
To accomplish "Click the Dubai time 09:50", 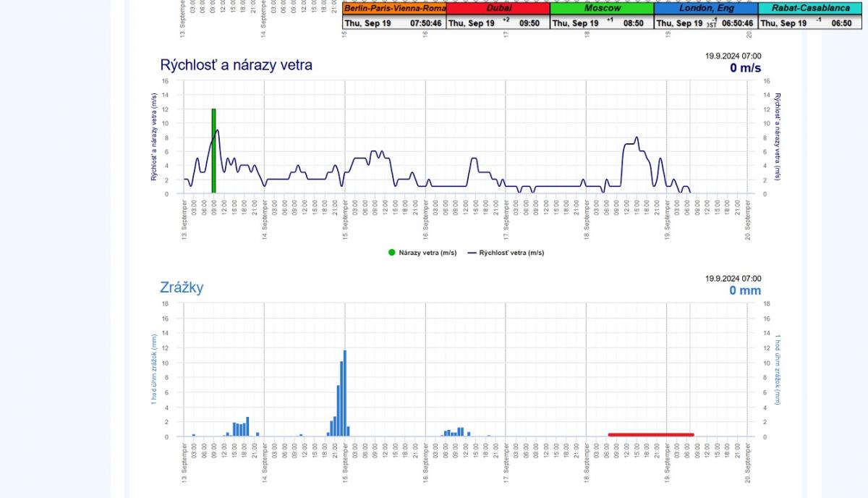I will pyautogui.click(x=529, y=23).
